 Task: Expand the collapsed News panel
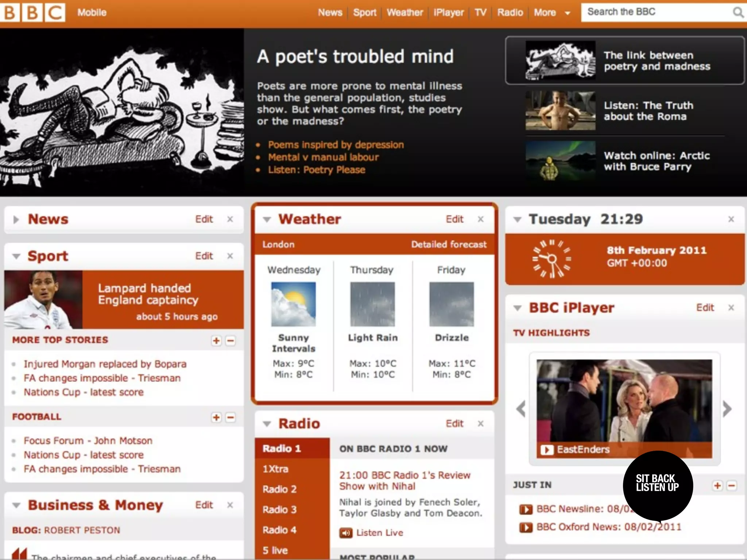click(16, 219)
